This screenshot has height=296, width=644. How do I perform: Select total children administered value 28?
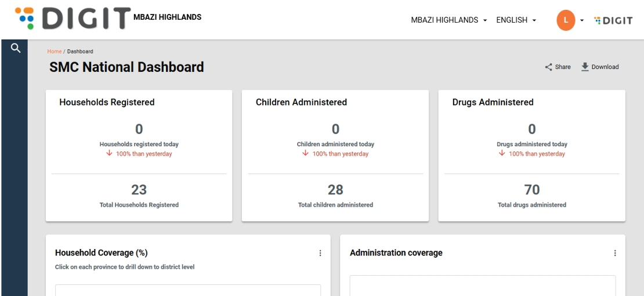[x=335, y=190]
